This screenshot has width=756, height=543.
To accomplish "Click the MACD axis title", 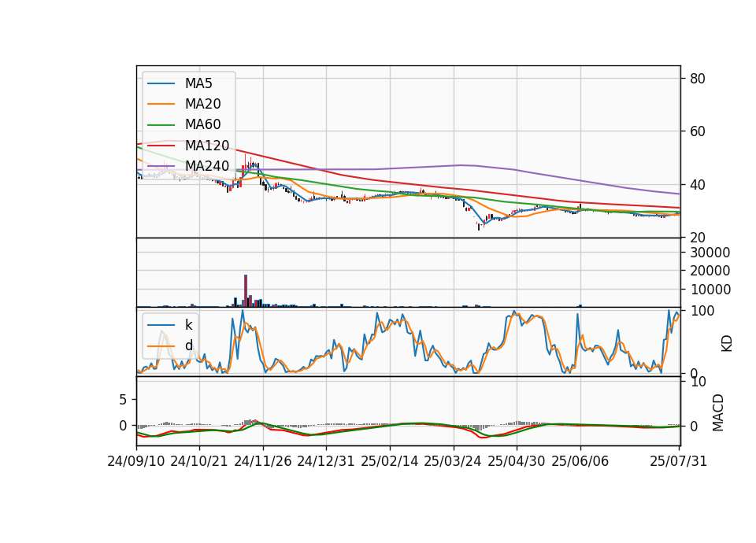I will pyautogui.click(x=718, y=412).
